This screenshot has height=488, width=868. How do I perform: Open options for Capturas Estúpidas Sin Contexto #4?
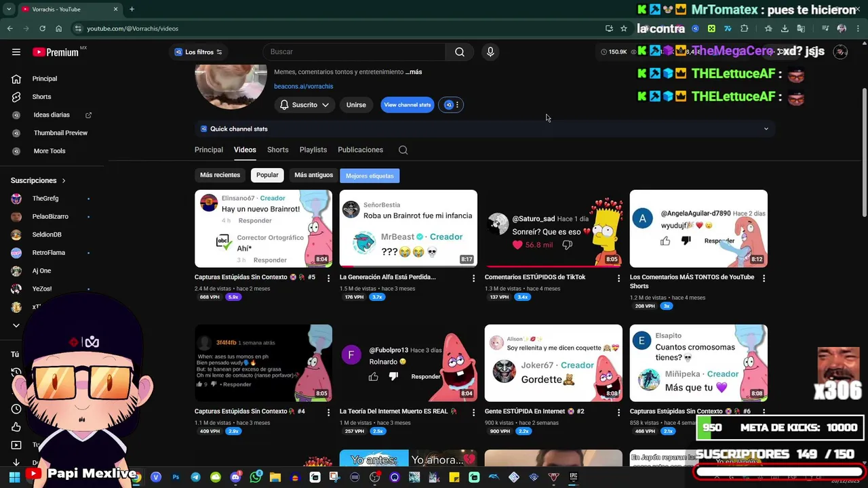pyautogui.click(x=329, y=413)
